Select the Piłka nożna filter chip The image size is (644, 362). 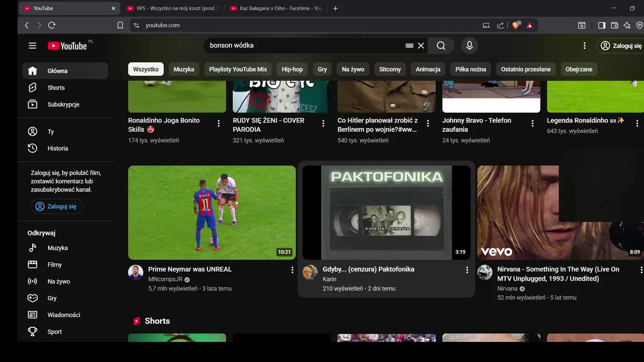pyautogui.click(x=471, y=69)
